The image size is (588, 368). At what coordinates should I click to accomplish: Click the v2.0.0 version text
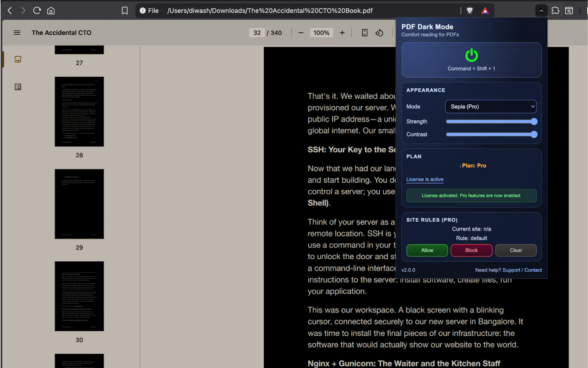(408, 270)
